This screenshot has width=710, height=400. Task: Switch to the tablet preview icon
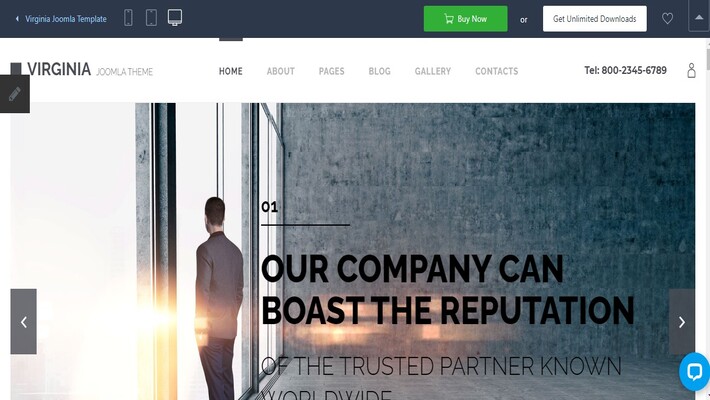pyautogui.click(x=151, y=18)
